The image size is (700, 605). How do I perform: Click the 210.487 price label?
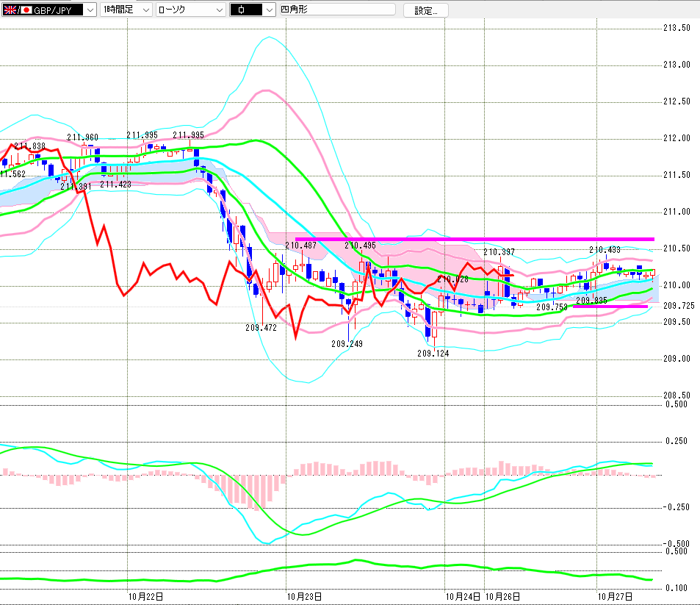tap(301, 246)
